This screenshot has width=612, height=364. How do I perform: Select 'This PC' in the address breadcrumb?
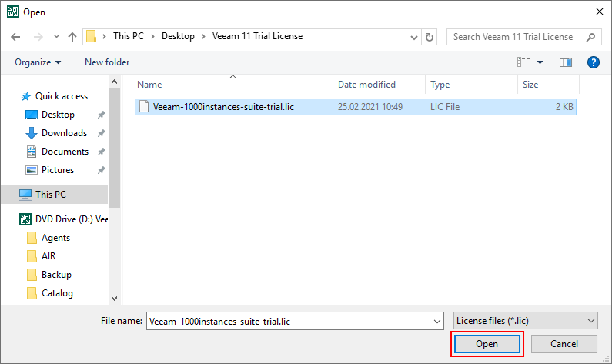[129, 36]
